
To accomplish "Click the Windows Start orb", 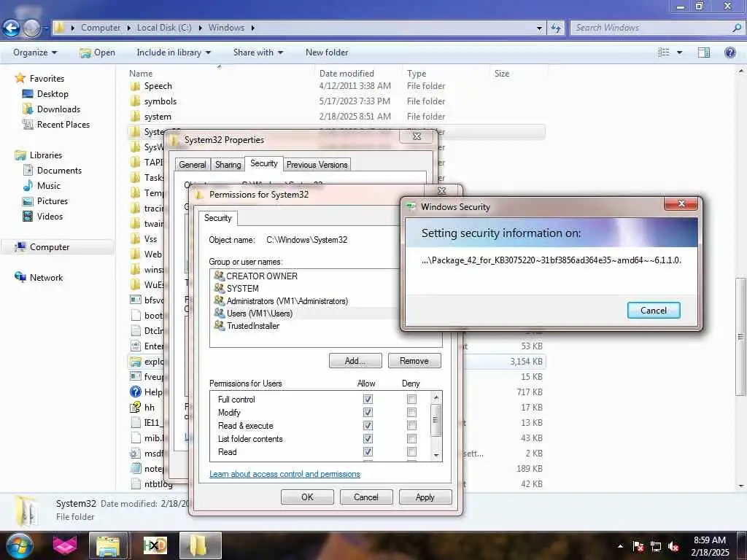I will [19, 545].
